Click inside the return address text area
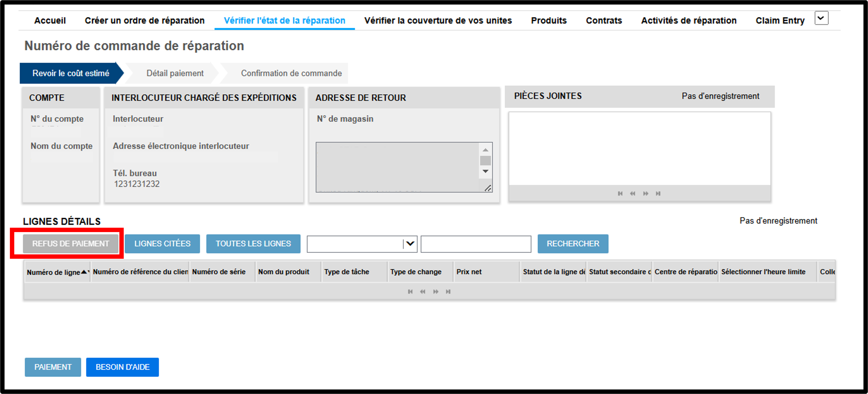 (x=398, y=167)
